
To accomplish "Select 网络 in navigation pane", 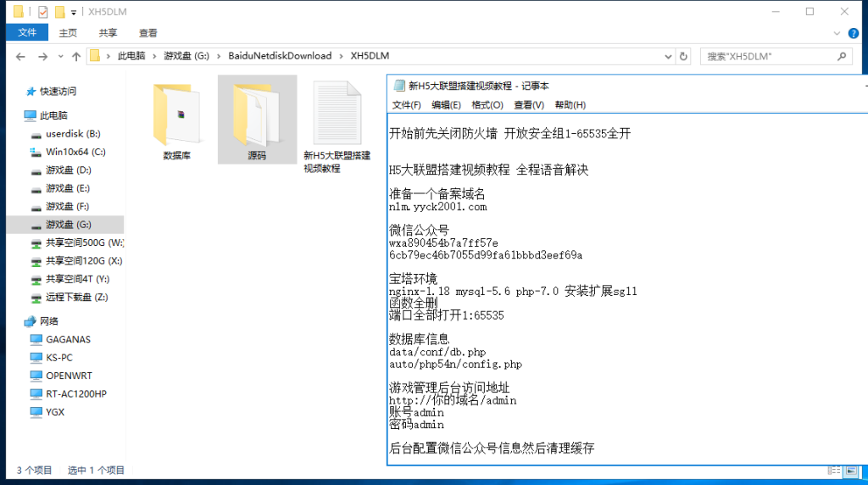I will (x=48, y=321).
